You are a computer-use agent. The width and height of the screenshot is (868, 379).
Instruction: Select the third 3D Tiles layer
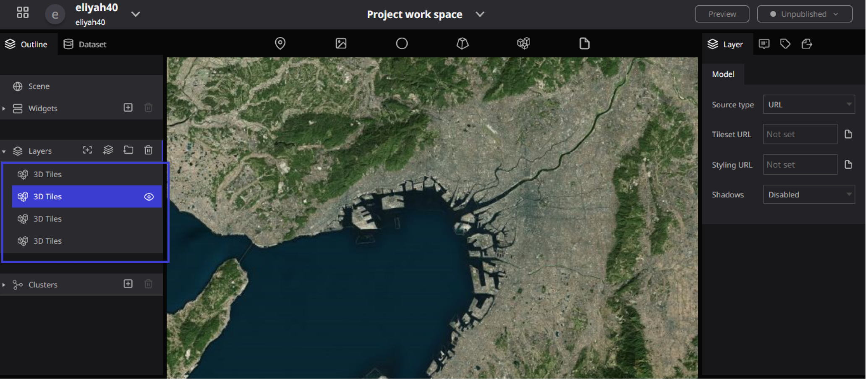[x=87, y=219]
